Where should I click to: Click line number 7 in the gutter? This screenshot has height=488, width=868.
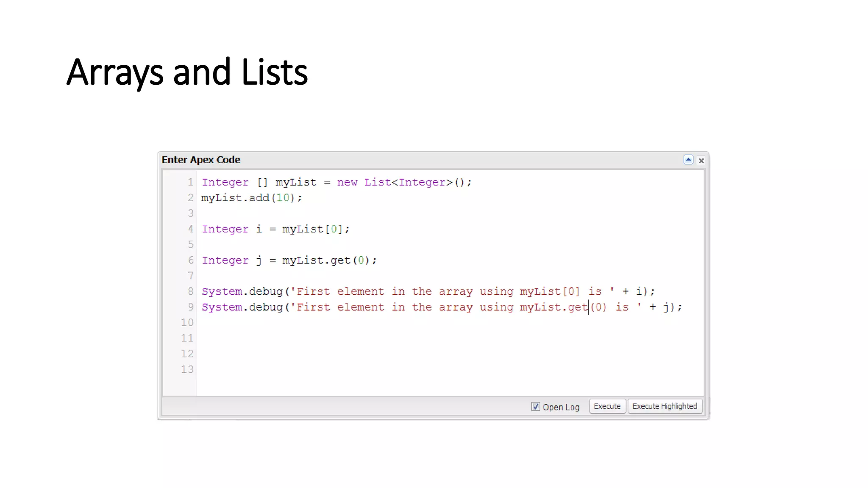(190, 276)
